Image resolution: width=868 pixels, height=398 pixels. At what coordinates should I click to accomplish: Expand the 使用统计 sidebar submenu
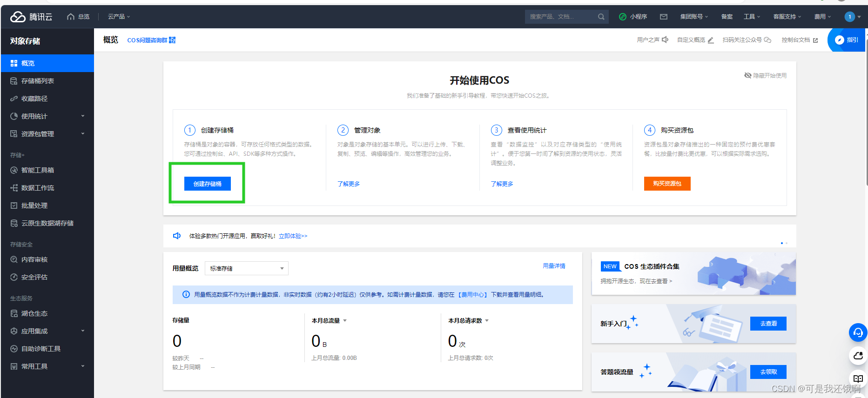coord(83,116)
